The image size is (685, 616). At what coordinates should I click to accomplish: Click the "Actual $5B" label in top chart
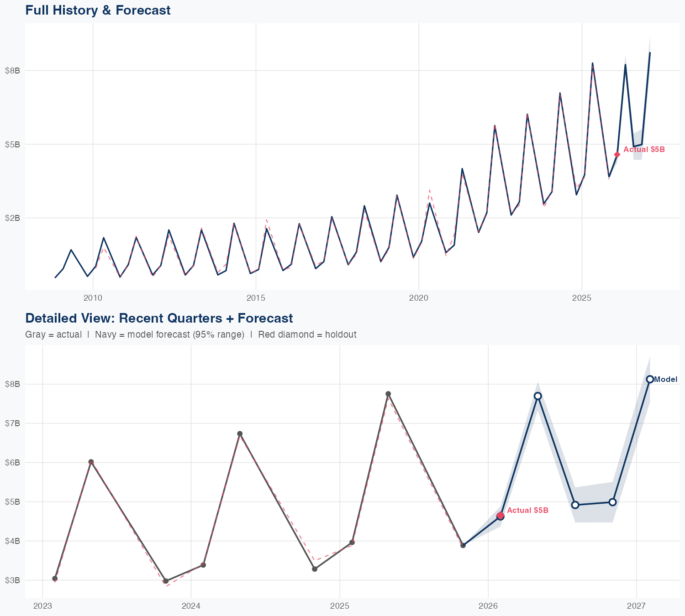(644, 149)
